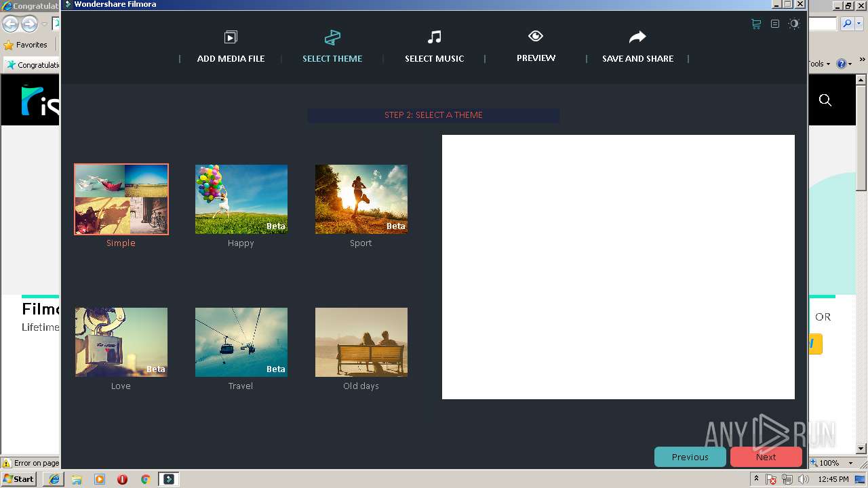Click the browser search magnifier button
Screen dimensions: 868x488
[x=846, y=24]
